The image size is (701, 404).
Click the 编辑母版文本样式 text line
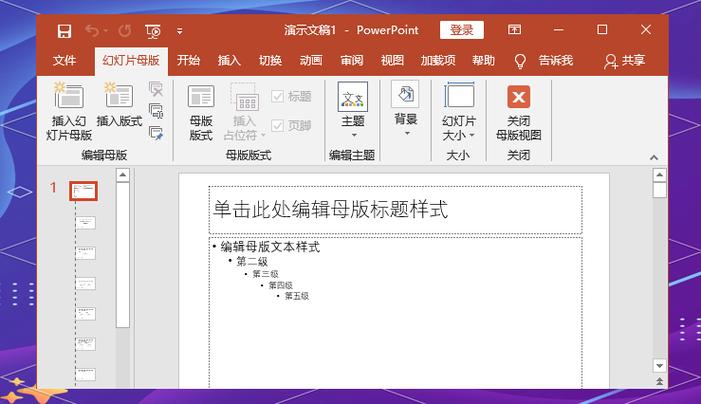tap(270, 247)
